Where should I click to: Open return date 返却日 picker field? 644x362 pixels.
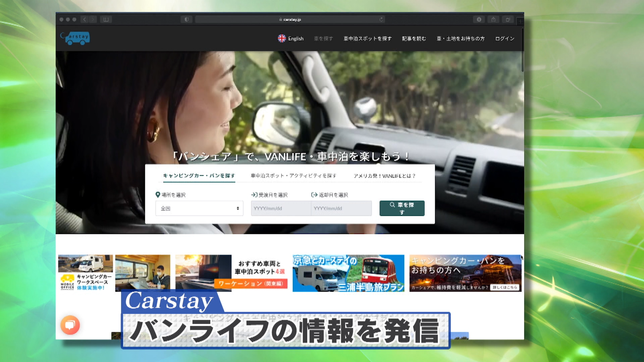pos(341,208)
